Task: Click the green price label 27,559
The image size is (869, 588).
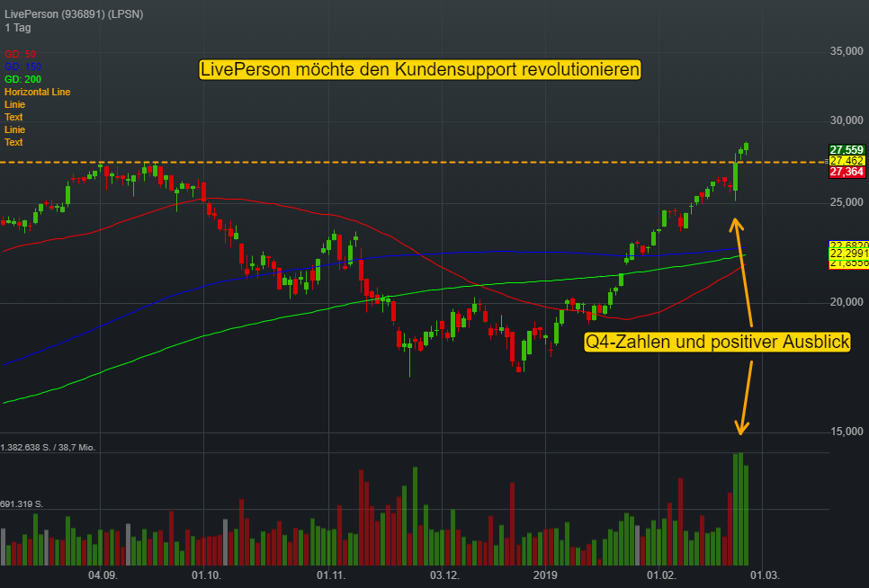Action: point(847,150)
